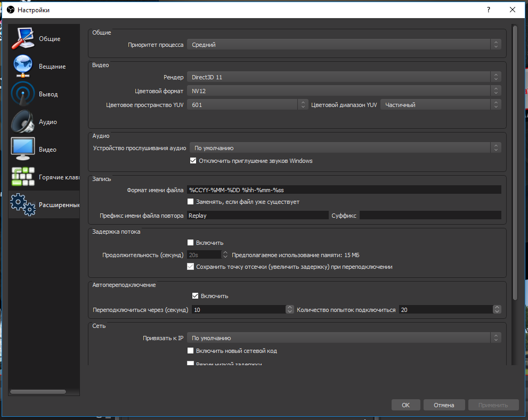Open the Общие settings icon
Screen dimensions: 528x420
tap(23, 39)
